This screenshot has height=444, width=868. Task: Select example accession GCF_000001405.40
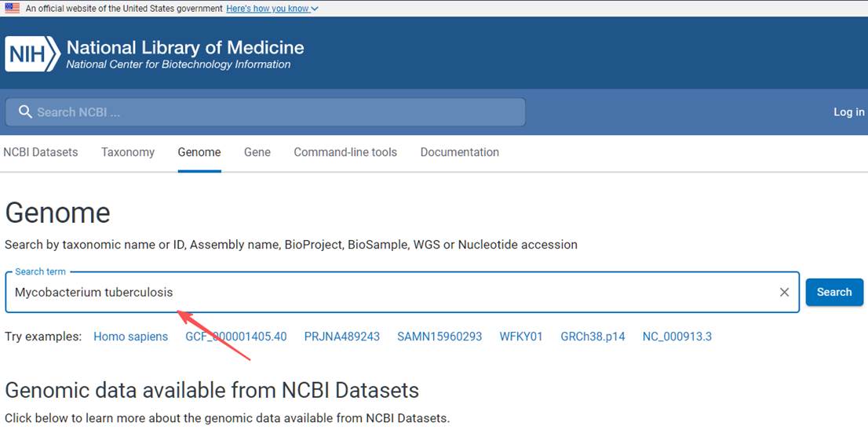pyautogui.click(x=236, y=337)
